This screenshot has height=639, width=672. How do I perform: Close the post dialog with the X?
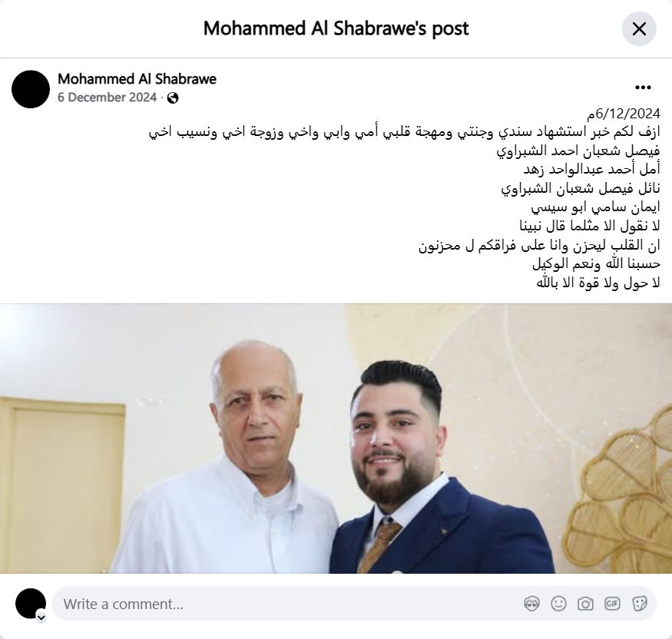639,28
